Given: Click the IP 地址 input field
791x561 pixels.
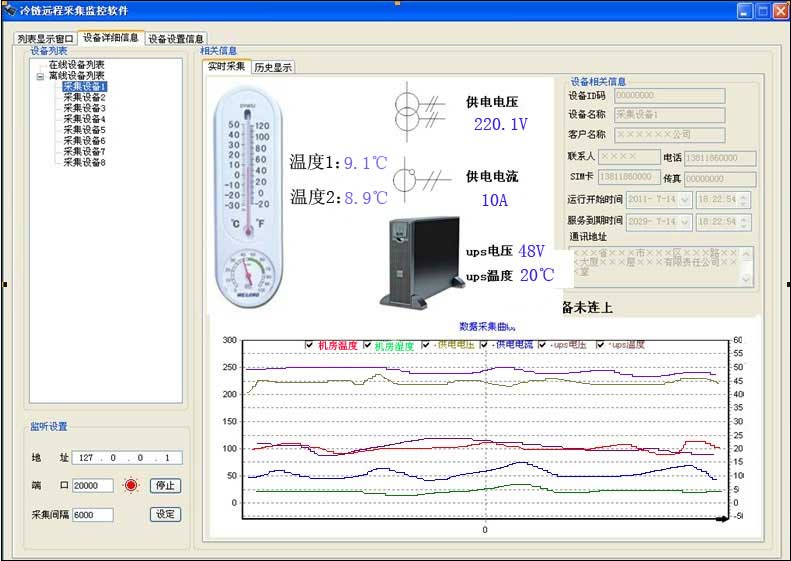Looking at the screenshot, I should pos(127,458).
